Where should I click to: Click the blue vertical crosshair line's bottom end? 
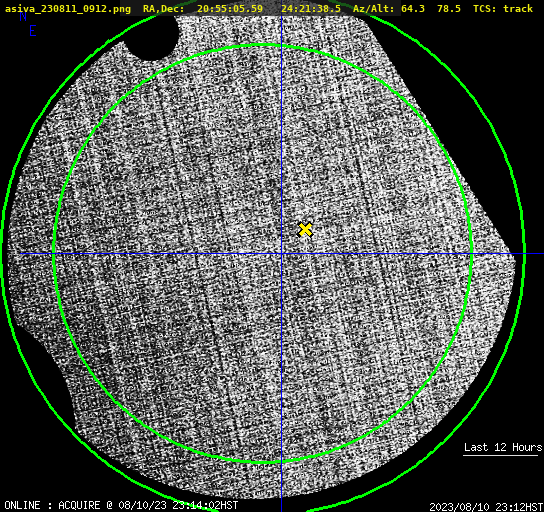281,509
